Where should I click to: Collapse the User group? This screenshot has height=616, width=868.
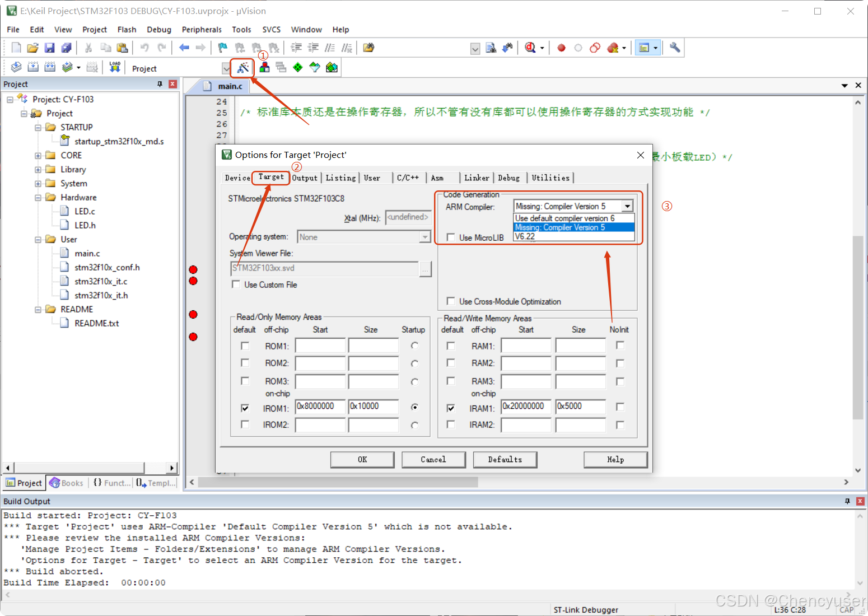[38, 240]
